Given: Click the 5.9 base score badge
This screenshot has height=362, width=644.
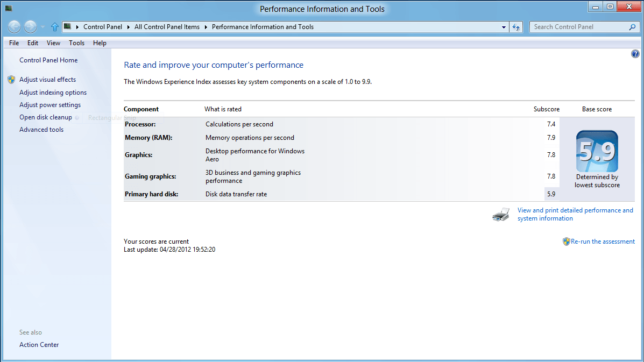Looking at the screenshot, I should pos(597,151).
